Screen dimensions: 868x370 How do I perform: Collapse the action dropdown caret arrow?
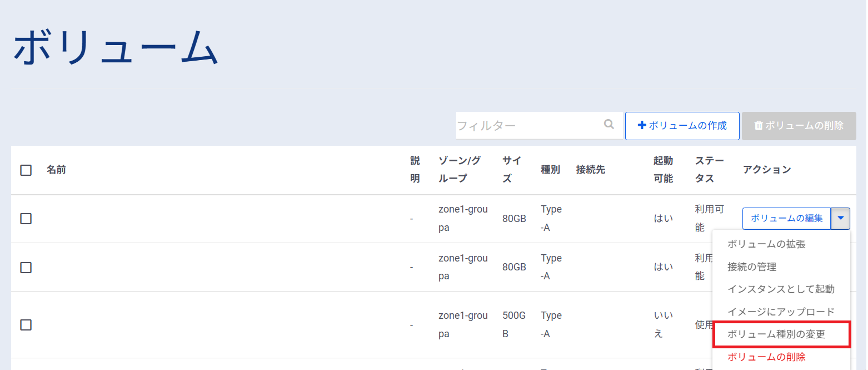[x=840, y=218]
